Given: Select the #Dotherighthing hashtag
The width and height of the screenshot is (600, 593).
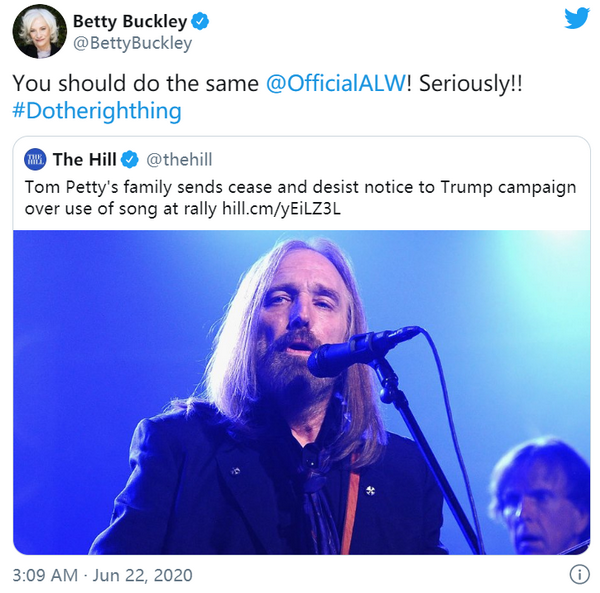Looking at the screenshot, I should point(97,111).
